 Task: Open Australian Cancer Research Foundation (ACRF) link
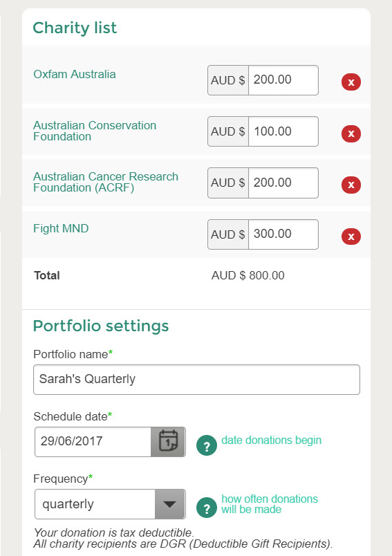tap(106, 182)
